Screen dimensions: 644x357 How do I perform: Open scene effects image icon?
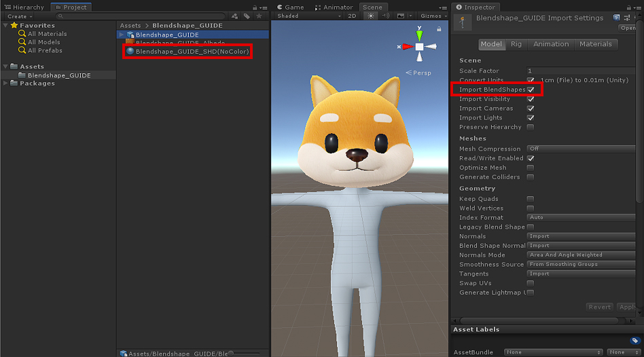click(400, 16)
